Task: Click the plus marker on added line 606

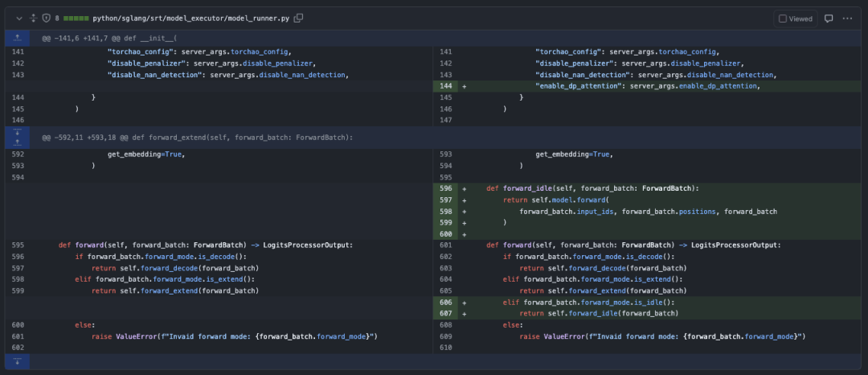Action: [x=465, y=303]
